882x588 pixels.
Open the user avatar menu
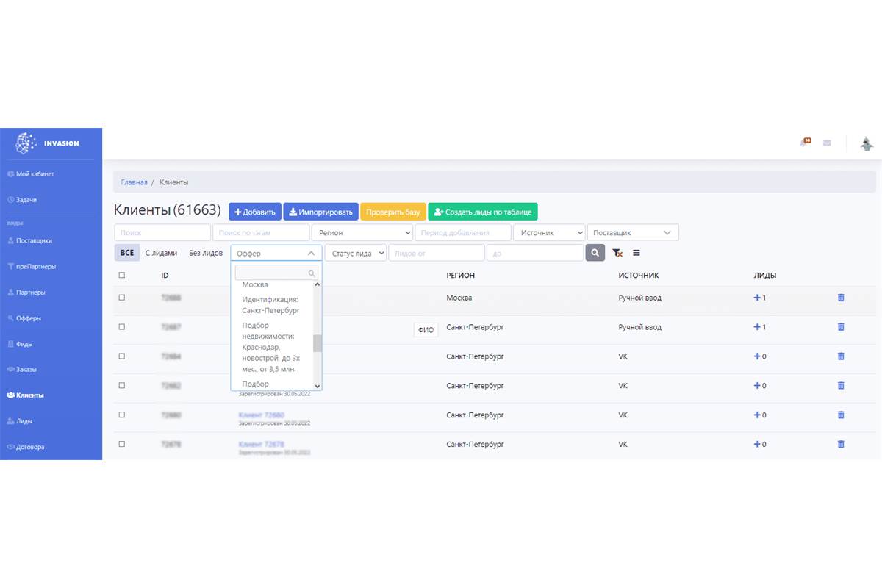[867, 144]
